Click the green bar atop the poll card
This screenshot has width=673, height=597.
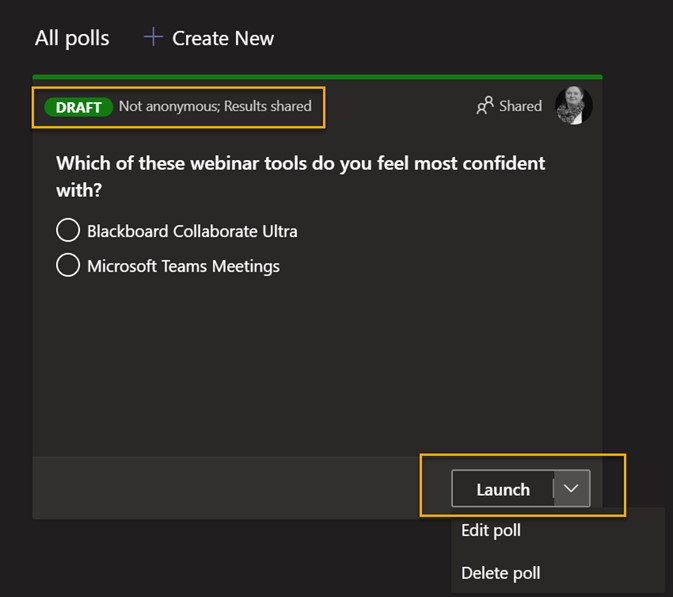tap(317, 76)
